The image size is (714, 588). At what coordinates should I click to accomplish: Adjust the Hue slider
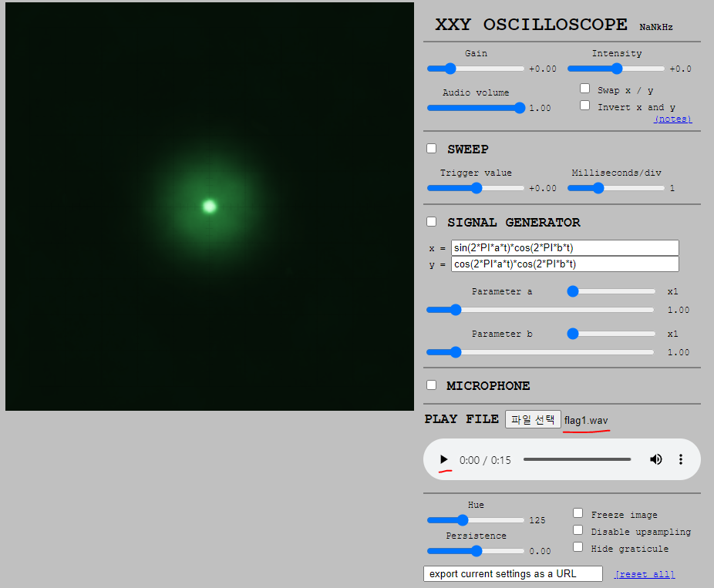(476, 520)
